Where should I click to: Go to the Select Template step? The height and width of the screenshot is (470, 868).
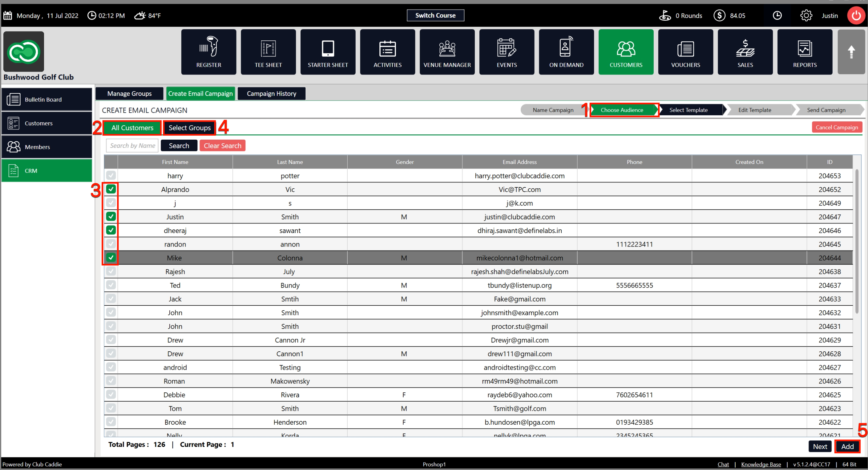688,110
